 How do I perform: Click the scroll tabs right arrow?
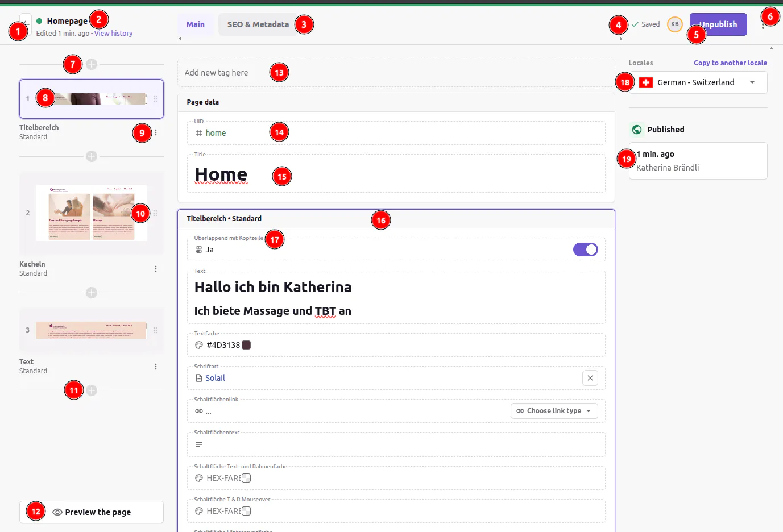(x=621, y=39)
